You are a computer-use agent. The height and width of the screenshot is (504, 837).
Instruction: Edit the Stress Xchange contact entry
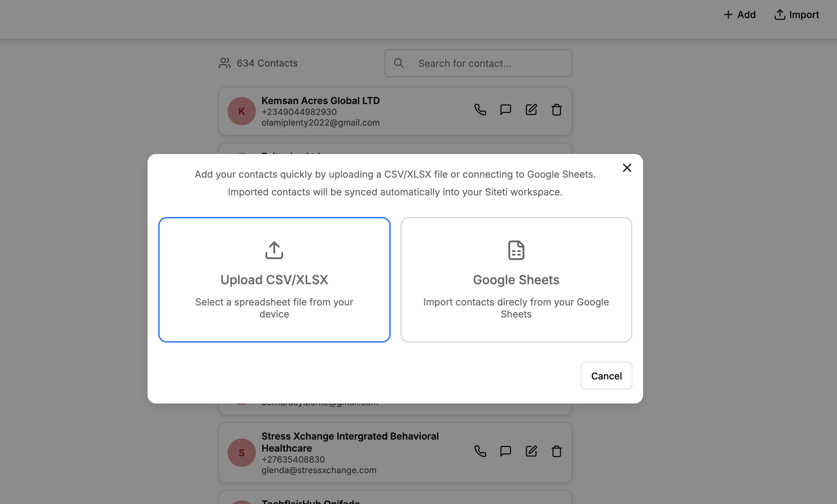point(531,452)
